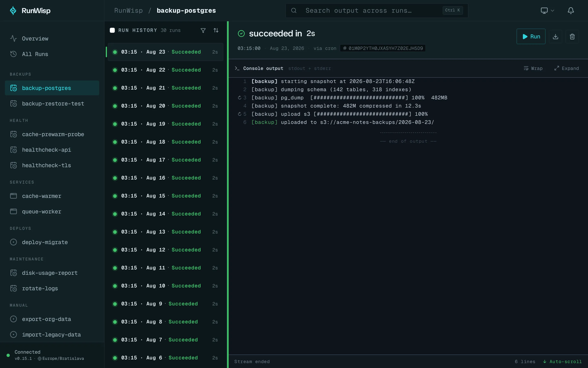Image resolution: width=588 pixels, height=368 pixels.
Task: Select the Aug 10 run
Action: pos(165,286)
